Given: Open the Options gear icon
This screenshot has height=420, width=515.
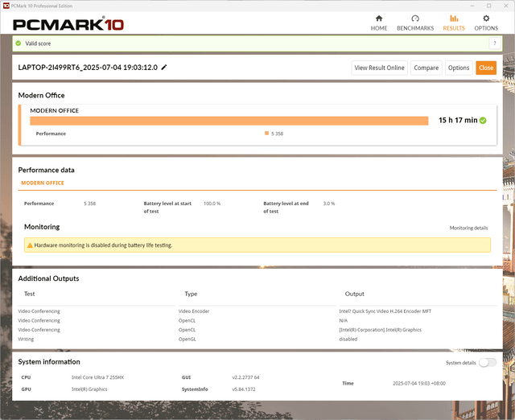Looking at the screenshot, I should point(486,19).
